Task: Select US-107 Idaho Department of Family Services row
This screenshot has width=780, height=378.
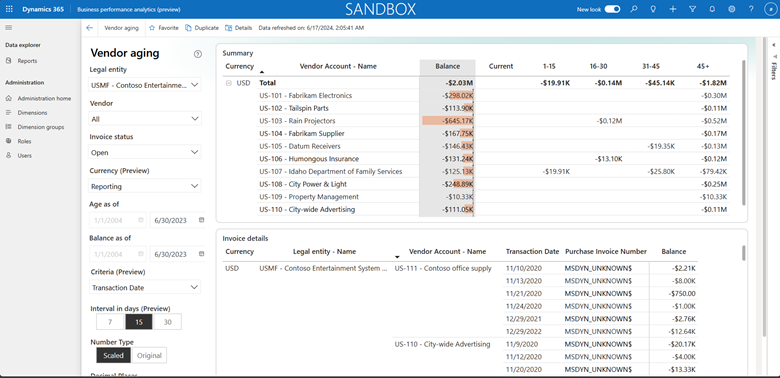Action: point(331,172)
